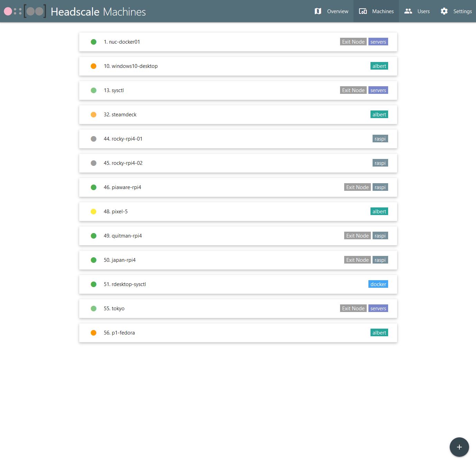
Task: Expand machine 45. rocky-rpi4-02
Action: point(238,163)
